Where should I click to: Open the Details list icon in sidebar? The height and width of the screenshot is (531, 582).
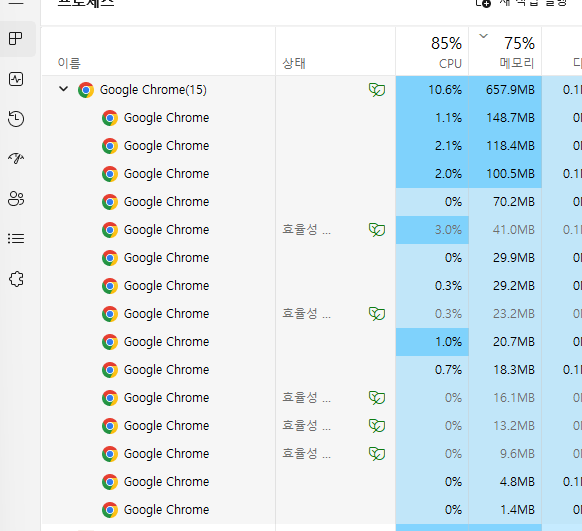16,238
